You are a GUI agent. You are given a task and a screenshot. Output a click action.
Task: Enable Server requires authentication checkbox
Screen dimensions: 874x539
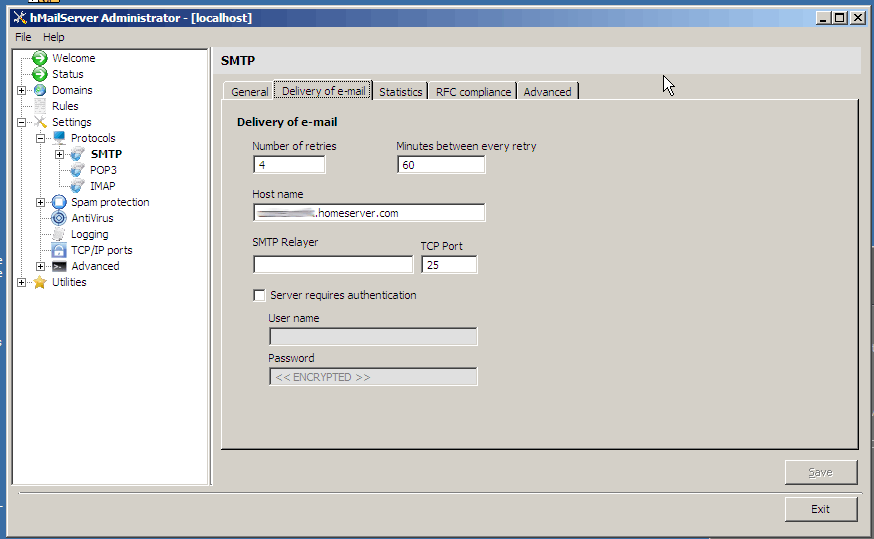pos(259,295)
